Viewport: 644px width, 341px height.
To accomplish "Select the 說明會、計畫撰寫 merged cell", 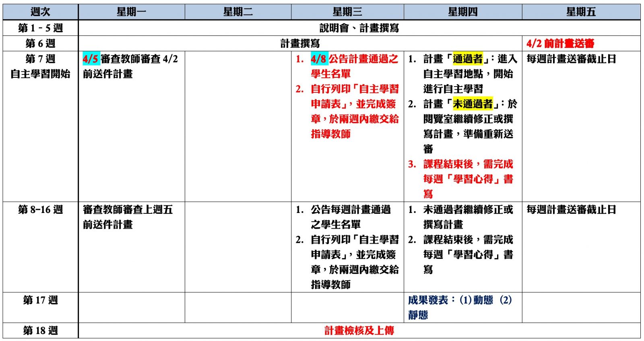I will (x=359, y=28).
